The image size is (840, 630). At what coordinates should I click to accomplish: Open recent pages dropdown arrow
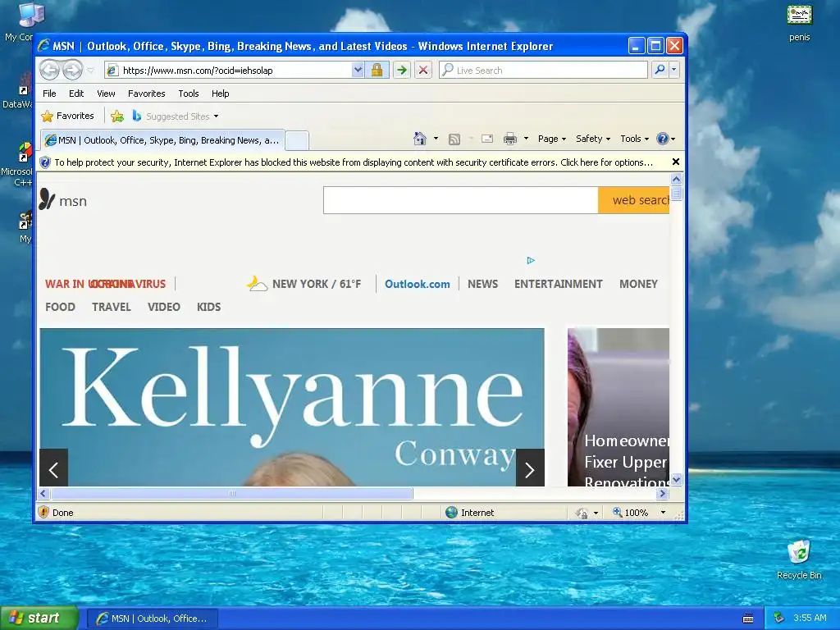[90, 71]
